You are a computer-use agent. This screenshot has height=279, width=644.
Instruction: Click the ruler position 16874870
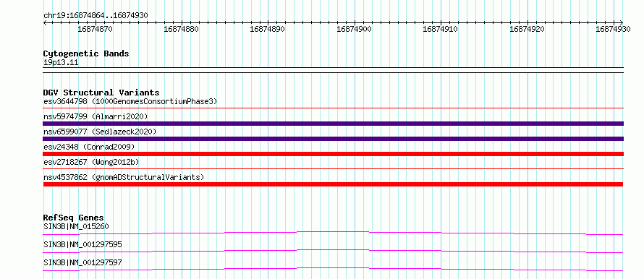[x=95, y=29]
